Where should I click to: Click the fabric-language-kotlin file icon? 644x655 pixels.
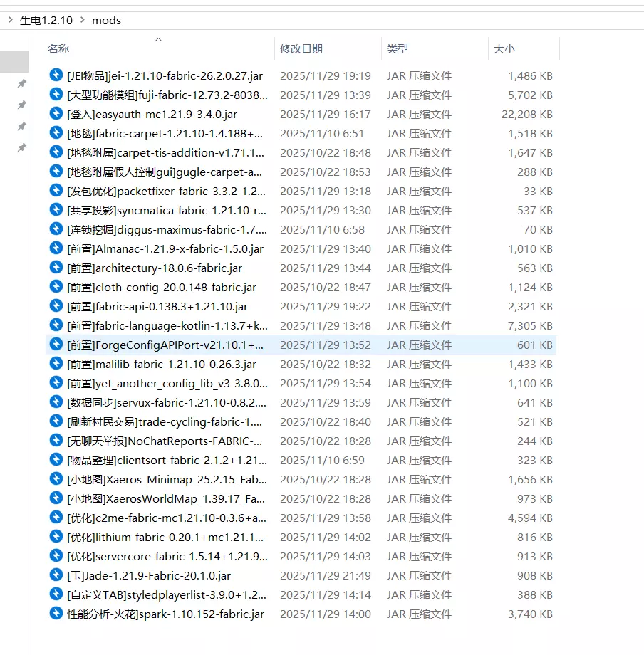[56, 325]
